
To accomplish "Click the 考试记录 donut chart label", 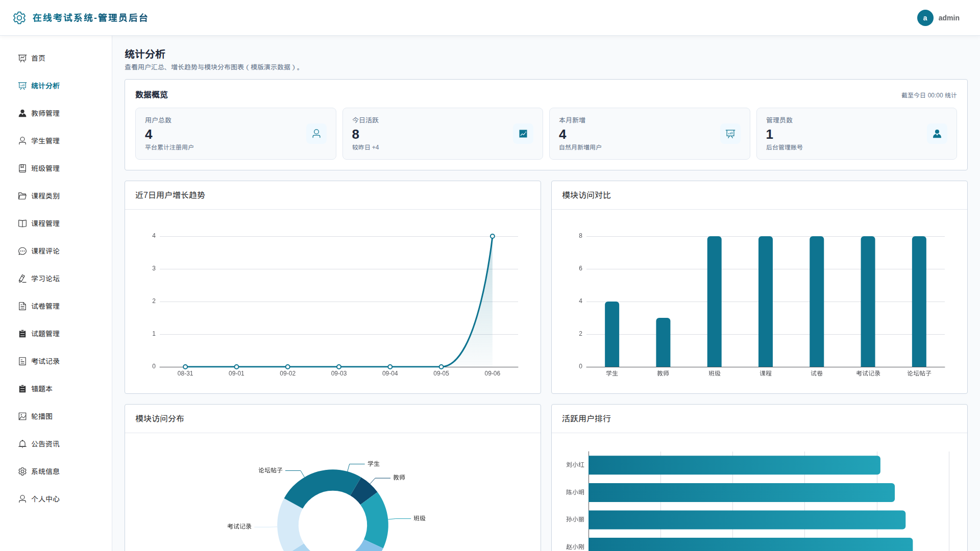I will coord(239,527).
